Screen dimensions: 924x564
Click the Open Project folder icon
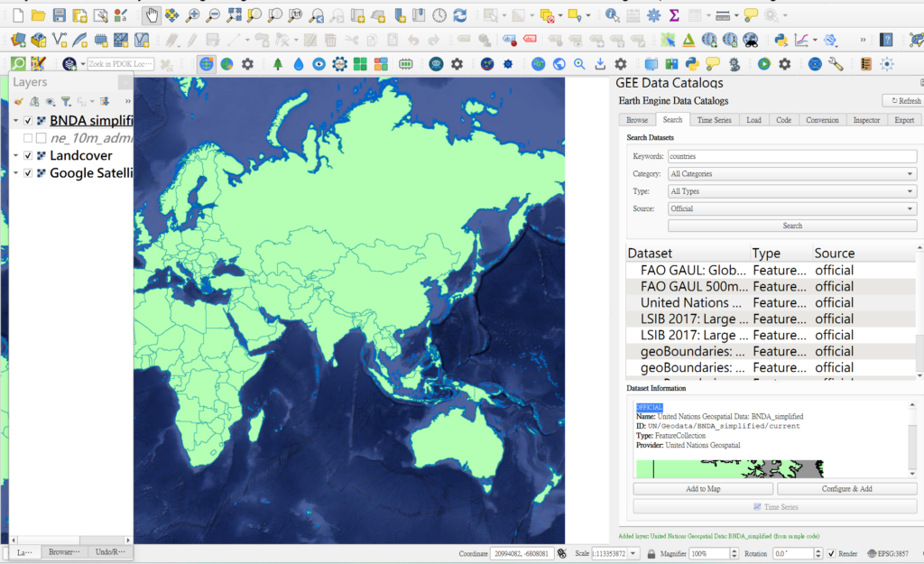point(38,15)
